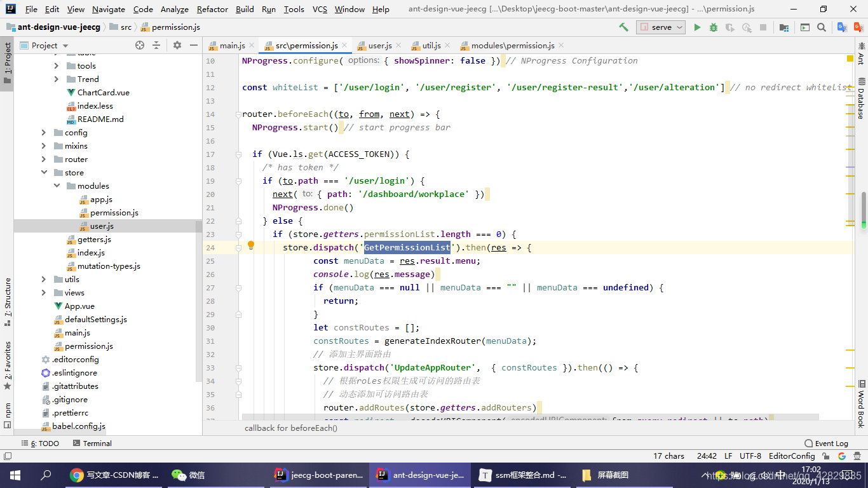The image size is (868, 488).
Task: Open the Favorites tool window
Action: pyautogui.click(x=7, y=365)
